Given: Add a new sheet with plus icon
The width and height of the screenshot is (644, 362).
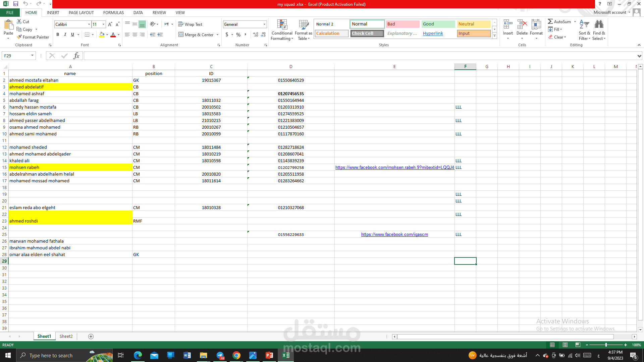Looking at the screenshot, I should point(91,337).
